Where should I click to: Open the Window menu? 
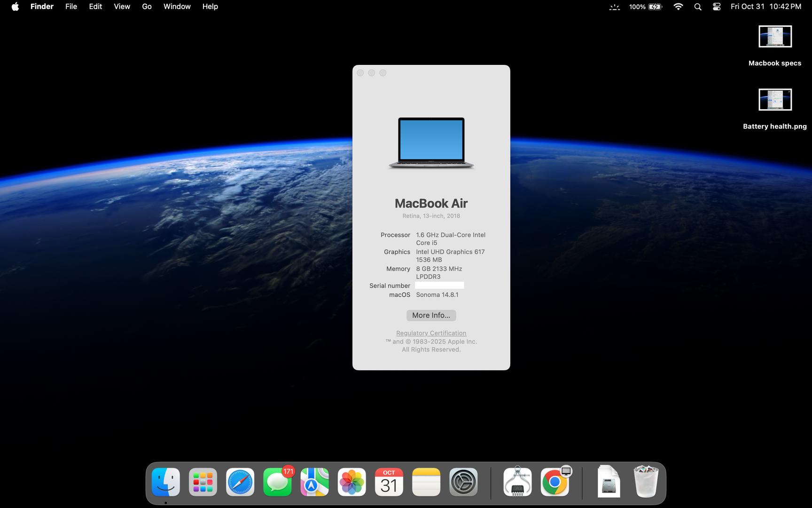click(177, 7)
